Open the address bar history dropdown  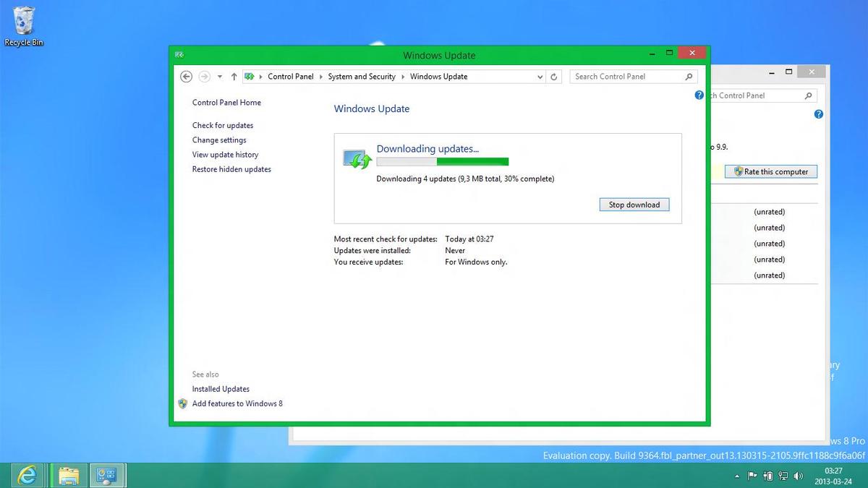click(x=540, y=77)
